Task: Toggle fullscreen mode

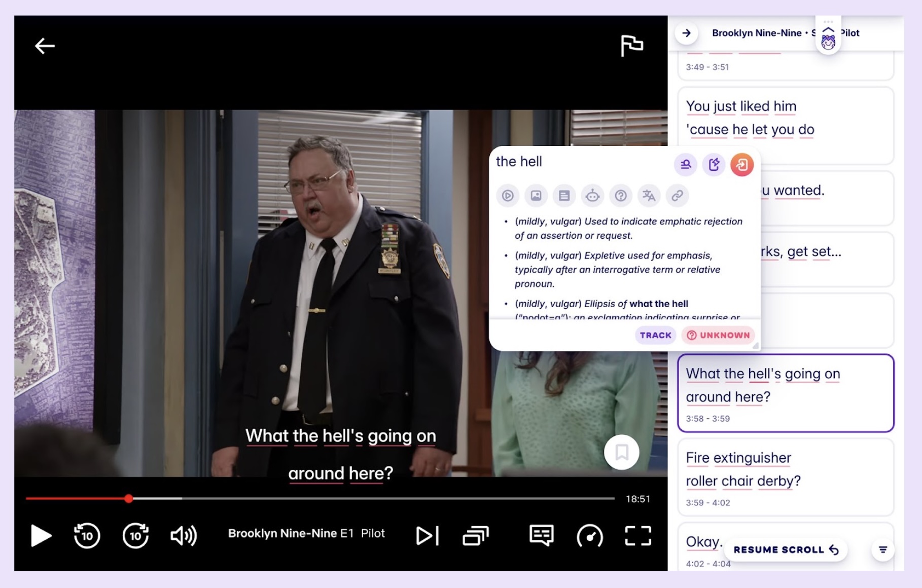Action: pos(637,536)
